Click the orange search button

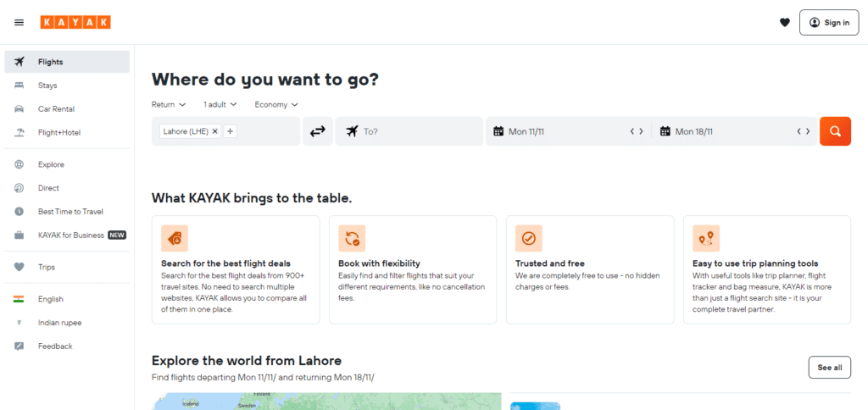(x=835, y=131)
